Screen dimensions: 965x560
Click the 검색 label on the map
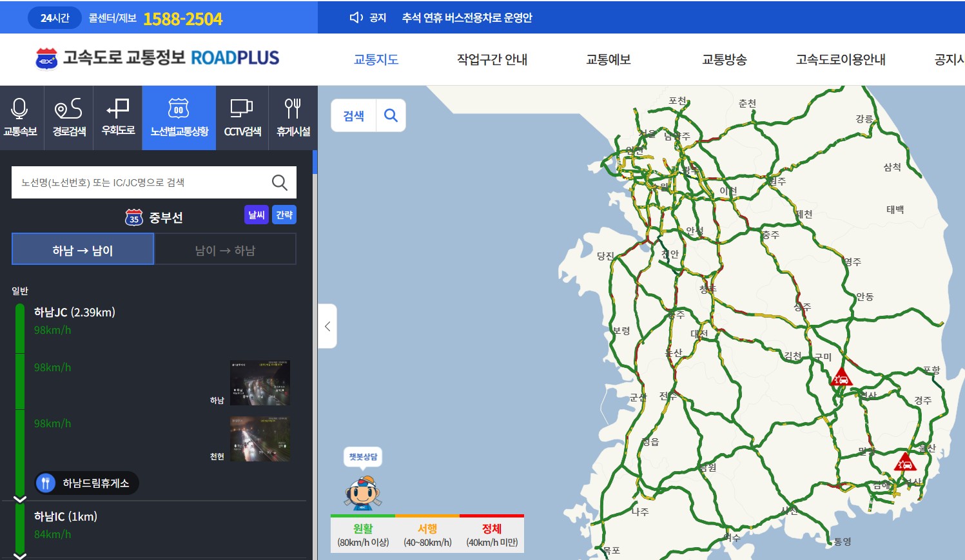click(x=353, y=115)
